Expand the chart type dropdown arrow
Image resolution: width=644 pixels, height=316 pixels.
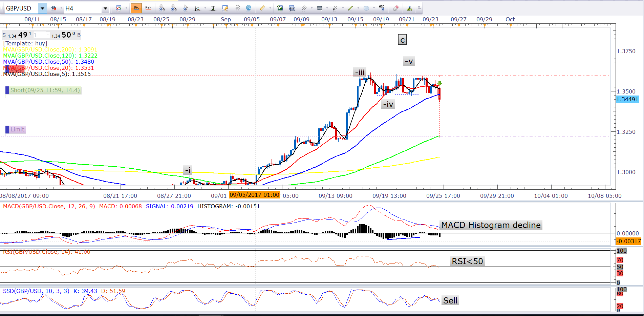[126, 8]
